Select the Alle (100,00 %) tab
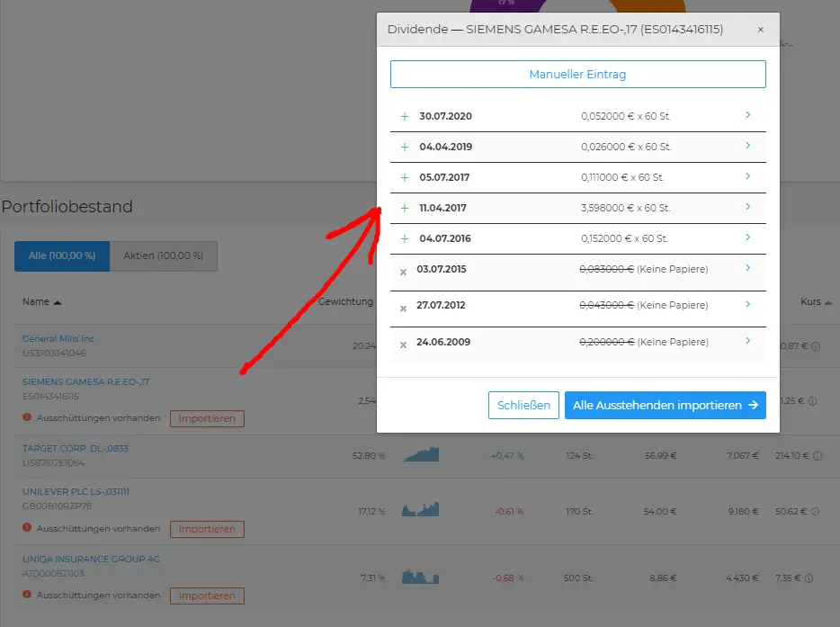The width and height of the screenshot is (840, 627). [x=62, y=256]
